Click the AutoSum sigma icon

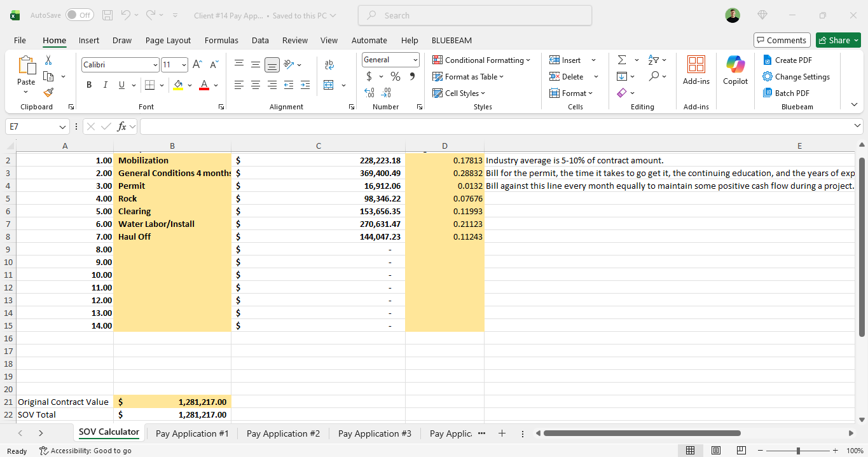coord(621,60)
